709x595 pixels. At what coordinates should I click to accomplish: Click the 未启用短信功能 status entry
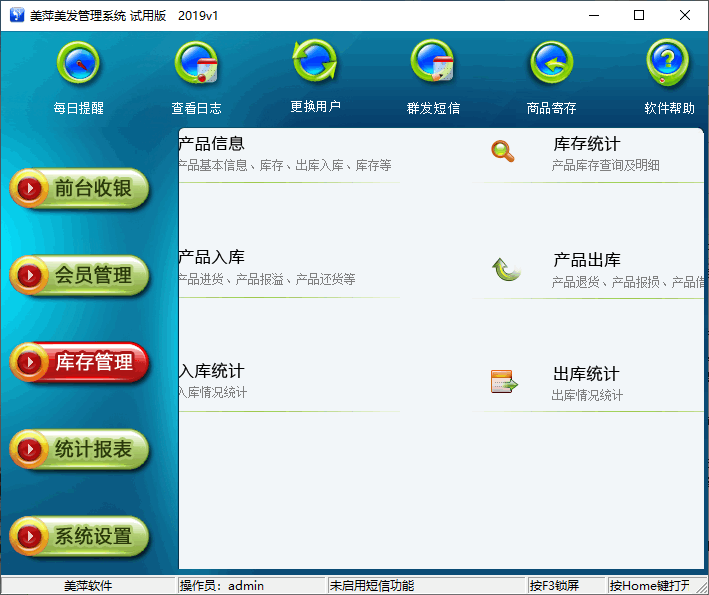427,586
